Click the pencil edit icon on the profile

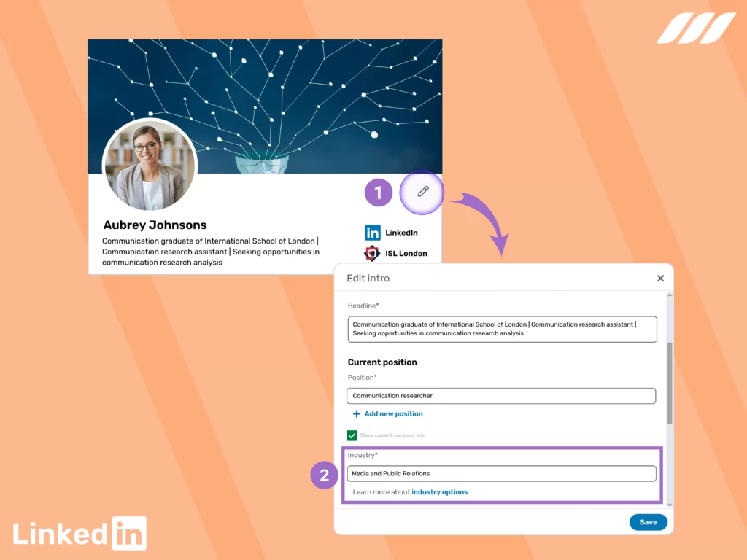tap(422, 192)
